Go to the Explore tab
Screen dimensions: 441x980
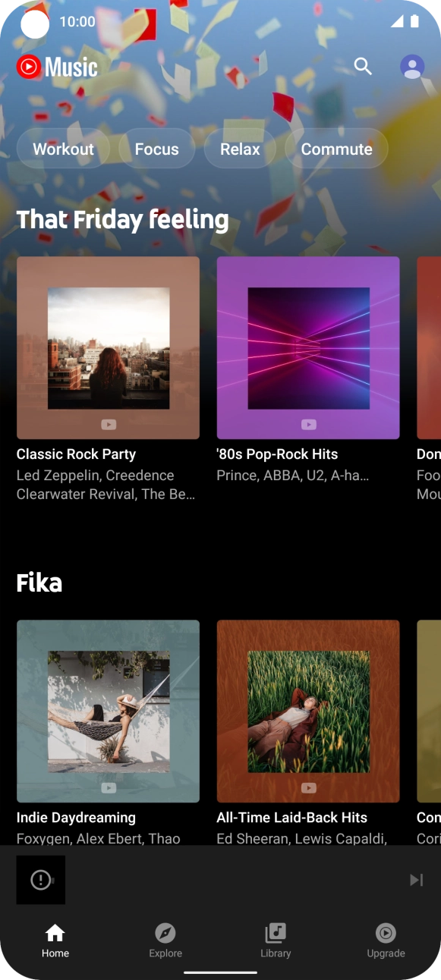(x=165, y=941)
